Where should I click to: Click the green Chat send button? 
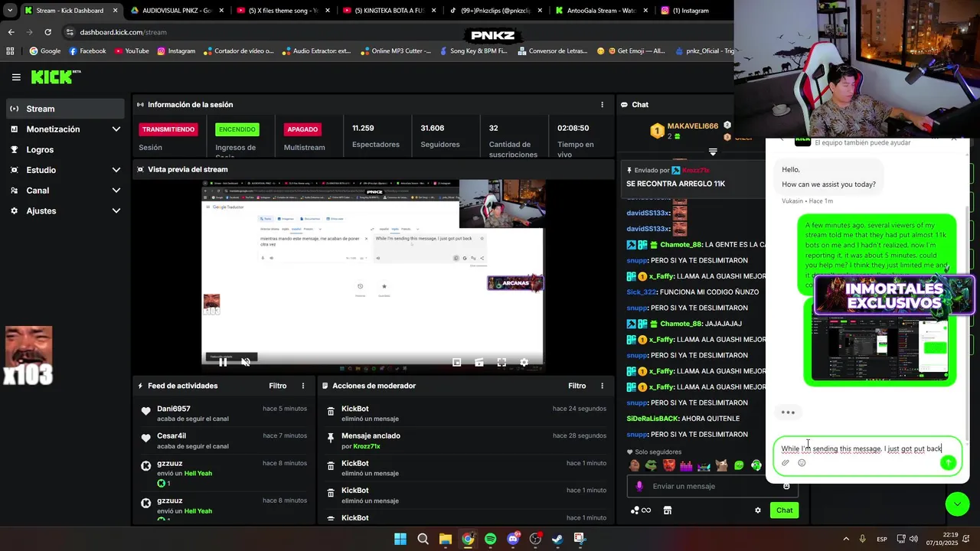tap(784, 510)
